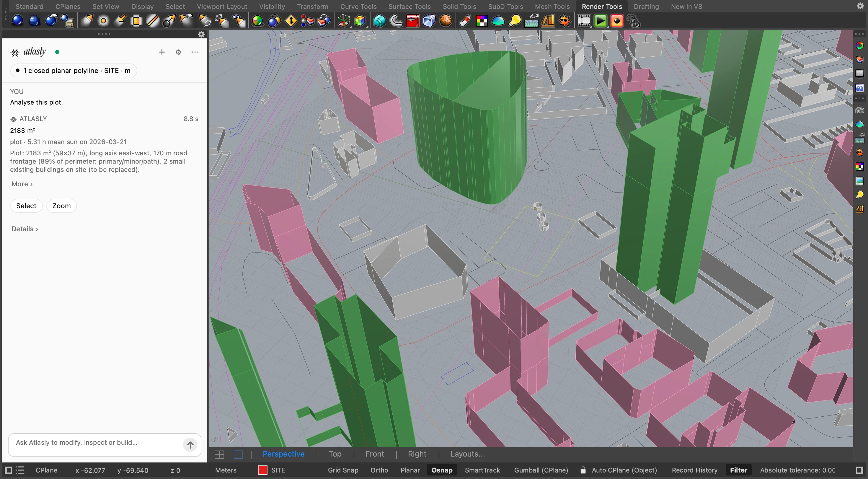The height and width of the screenshot is (479, 868).
Task: Click the red mailbox Shutlining icon
Action: (x=412, y=21)
